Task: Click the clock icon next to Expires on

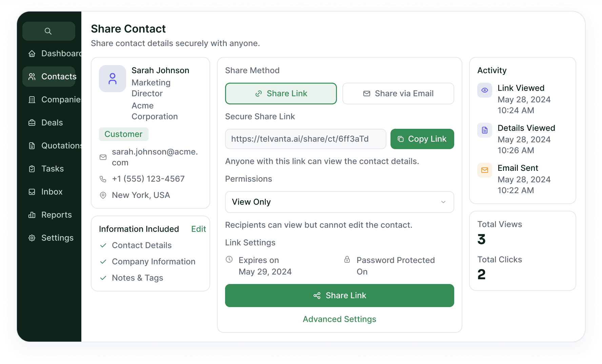Action: 229,260
